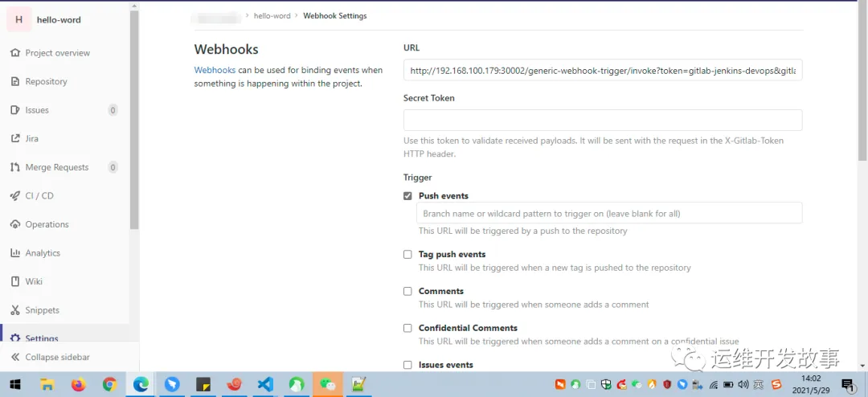
Task: Open Repository from the sidebar icon
Action: (x=15, y=81)
